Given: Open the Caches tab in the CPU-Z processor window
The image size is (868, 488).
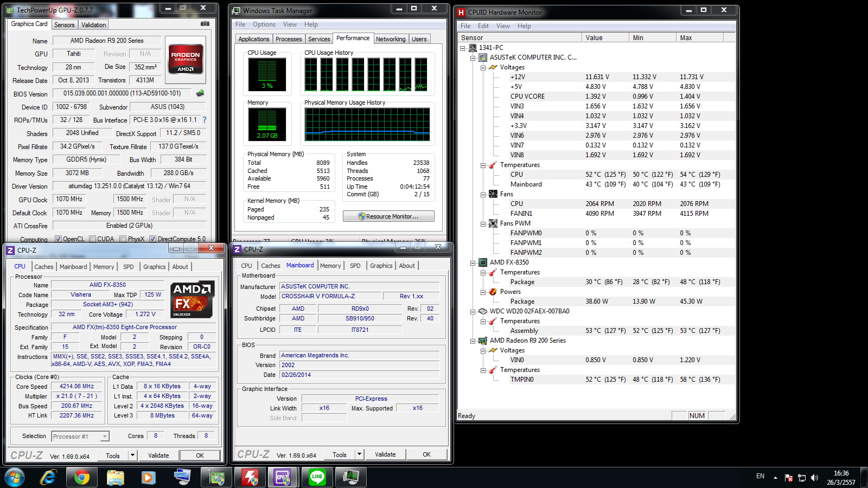Looking at the screenshot, I should coord(44,267).
